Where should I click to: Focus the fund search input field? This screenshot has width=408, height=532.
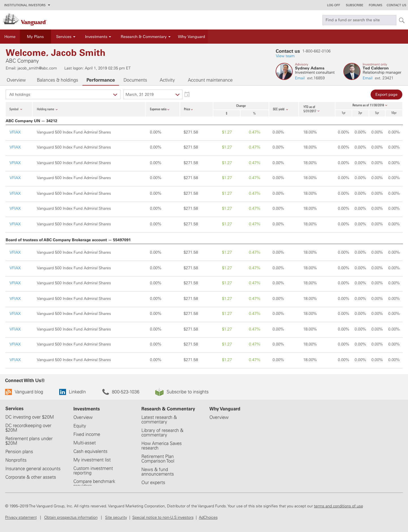click(359, 20)
